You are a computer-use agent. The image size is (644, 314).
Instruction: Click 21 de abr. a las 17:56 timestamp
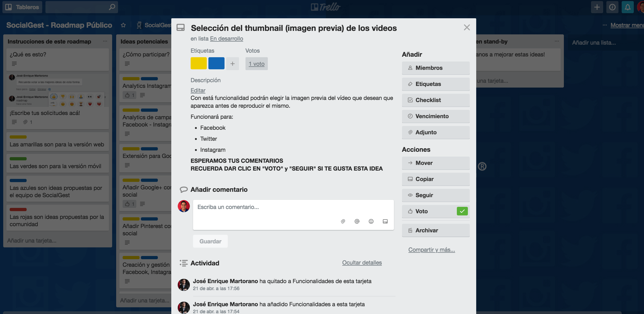(216, 288)
